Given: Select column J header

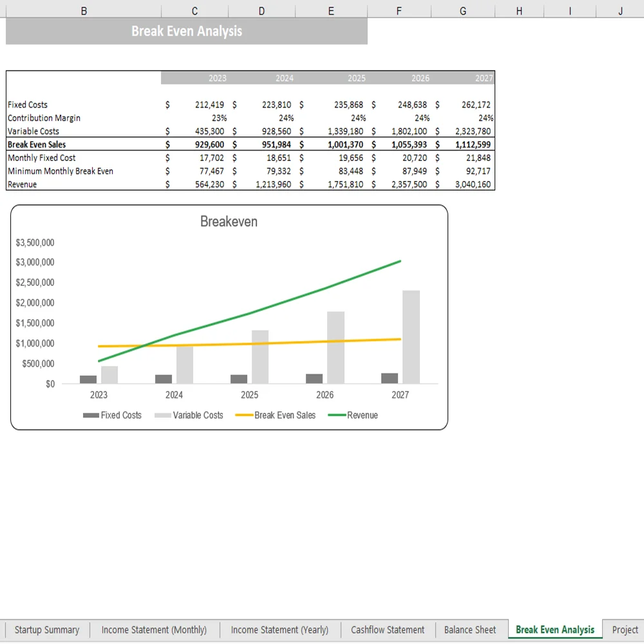Looking at the screenshot, I should (619, 10).
